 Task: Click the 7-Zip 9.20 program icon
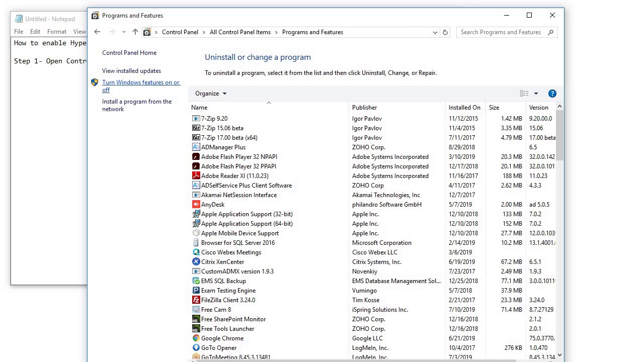pyautogui.click(x=196, y=119)
